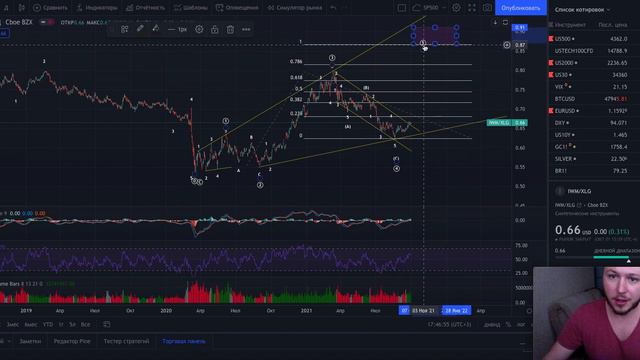This screenshot has height=360, width=640.
Task: Lock the selected drawing with padlock icon
Action: pyautogui.click(x=215, y=29)
